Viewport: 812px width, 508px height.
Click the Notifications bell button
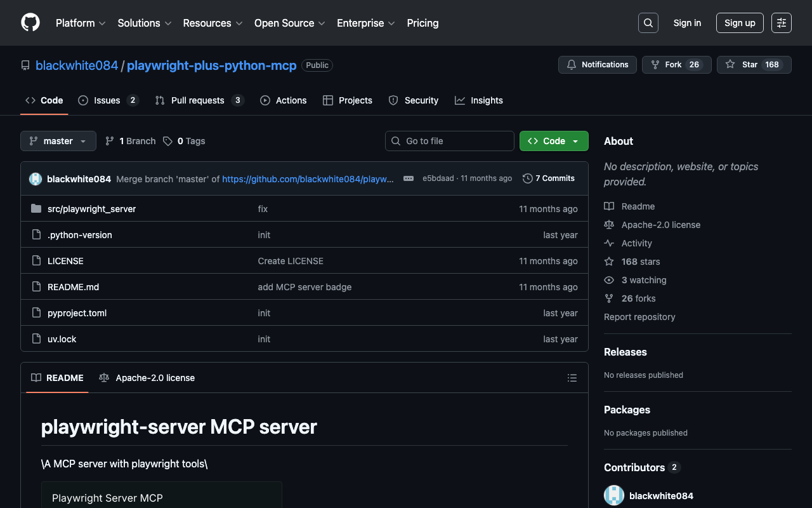click(x=597, y=65)
